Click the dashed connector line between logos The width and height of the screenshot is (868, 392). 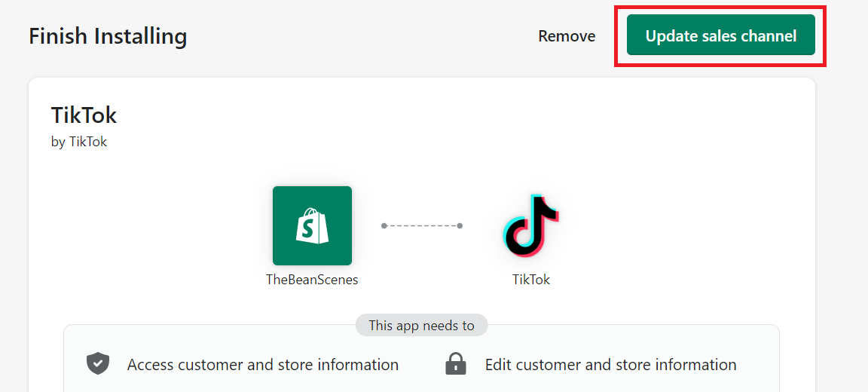(x=420, y=225)
